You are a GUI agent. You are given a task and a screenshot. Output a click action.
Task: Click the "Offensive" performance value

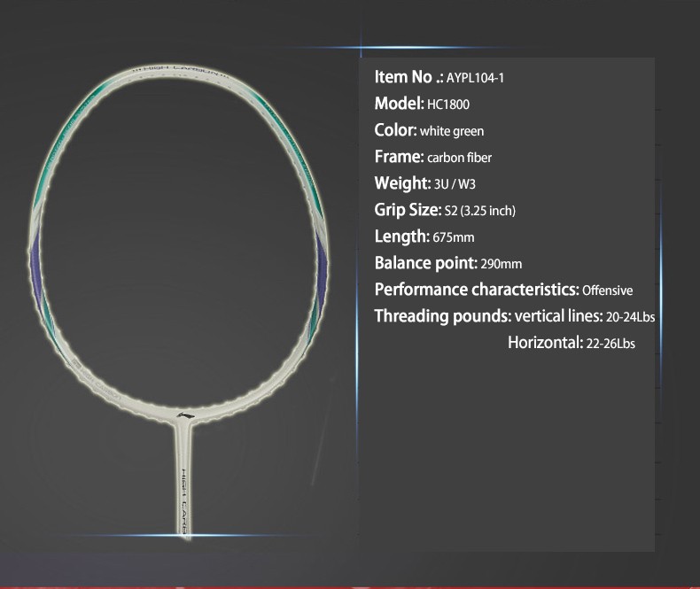tap(607, 291)
